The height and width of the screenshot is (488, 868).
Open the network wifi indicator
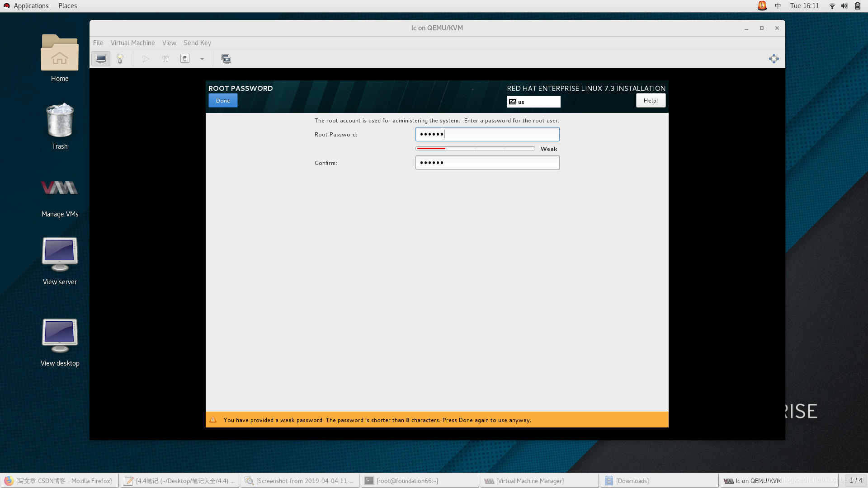832,6
